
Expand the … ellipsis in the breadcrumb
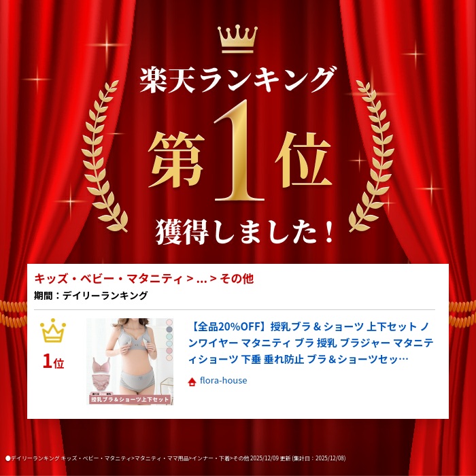pyautogui.click(x=201, y=279)
